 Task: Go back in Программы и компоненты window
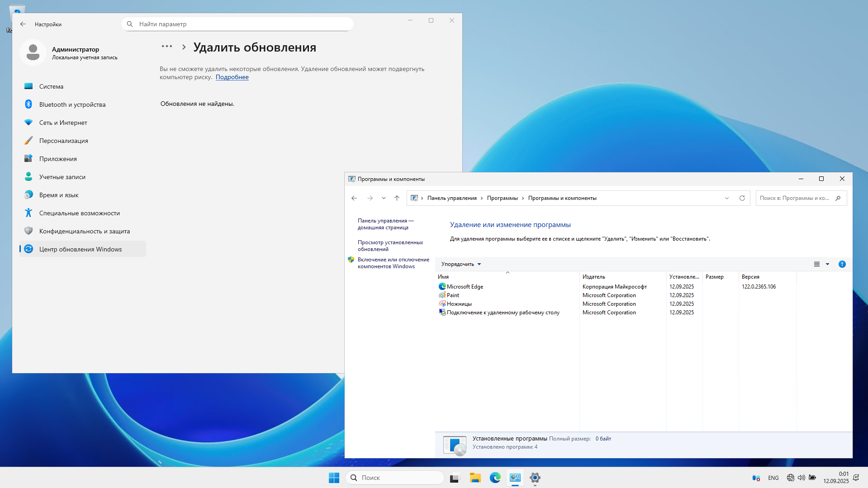pyautogui.click(x=354, y=198)
